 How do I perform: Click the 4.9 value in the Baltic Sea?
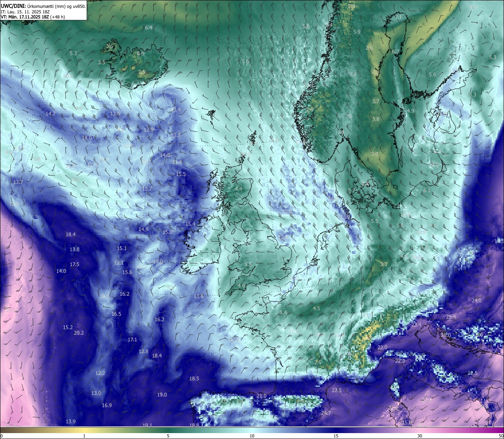[411, 111]
